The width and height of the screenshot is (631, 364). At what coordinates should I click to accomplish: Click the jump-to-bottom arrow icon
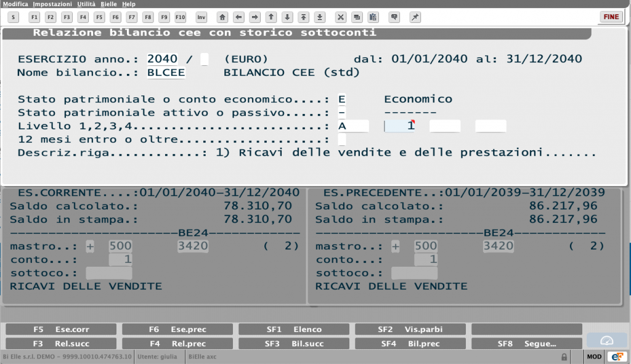[x=320, y=17]
